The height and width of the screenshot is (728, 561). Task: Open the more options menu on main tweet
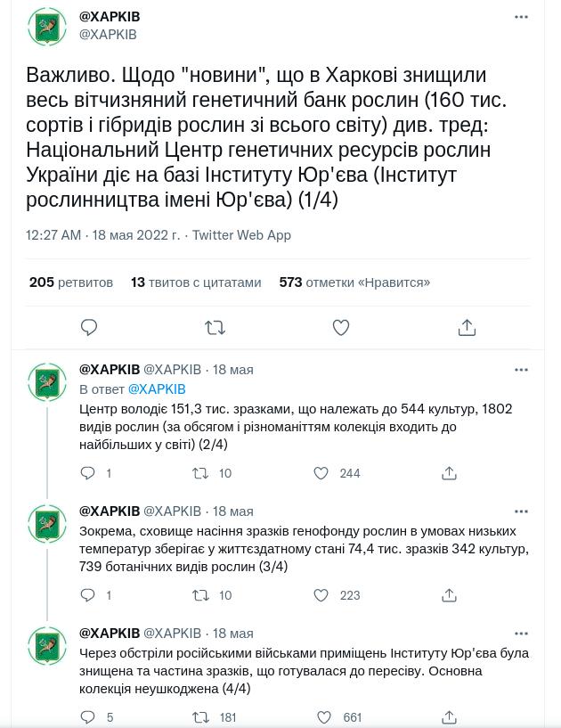click(x=522, y=17)
